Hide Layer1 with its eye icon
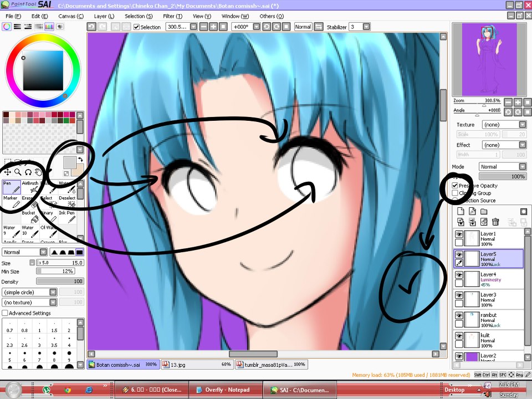532x399 pixels. click(459, 234)
